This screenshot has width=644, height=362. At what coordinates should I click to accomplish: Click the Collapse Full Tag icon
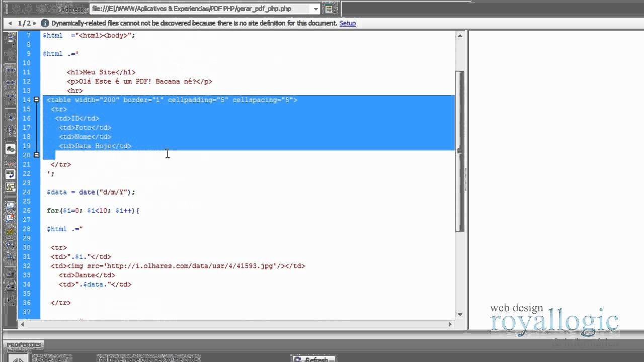click(x=10, y=70)
